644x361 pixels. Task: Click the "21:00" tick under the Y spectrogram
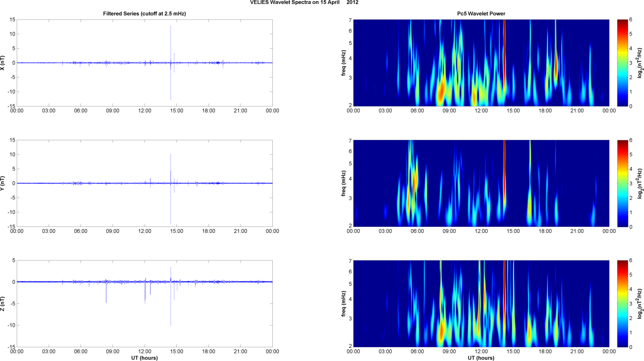point(577,231)
